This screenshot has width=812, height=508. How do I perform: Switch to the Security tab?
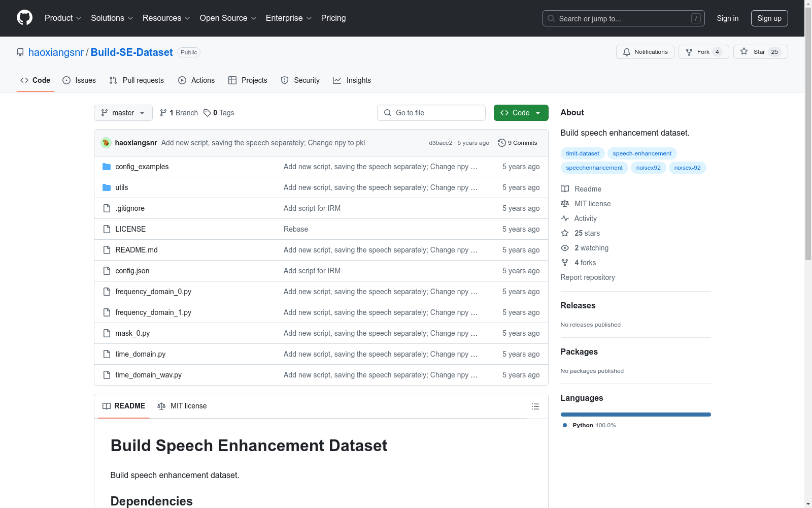point(300,80)
